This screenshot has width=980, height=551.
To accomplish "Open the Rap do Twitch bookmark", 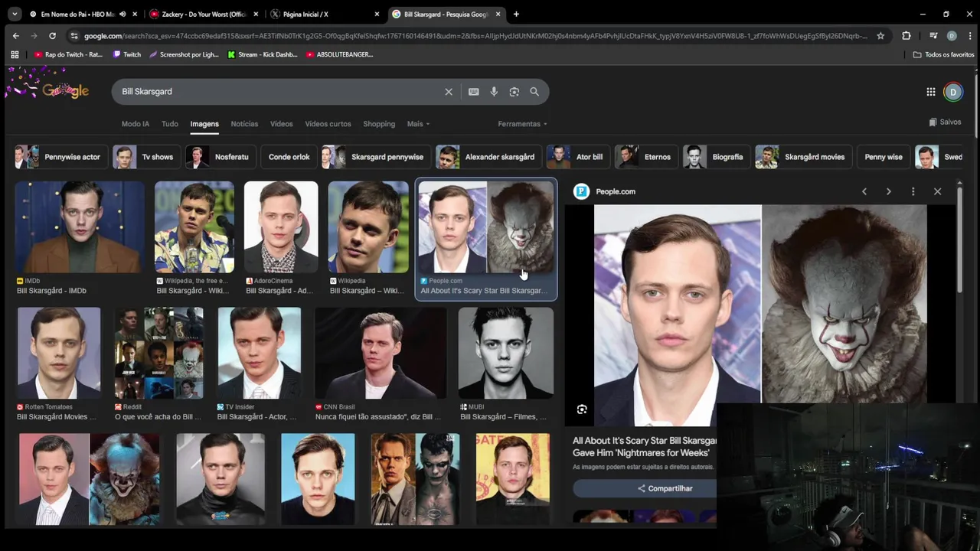I will coord(68,54).
